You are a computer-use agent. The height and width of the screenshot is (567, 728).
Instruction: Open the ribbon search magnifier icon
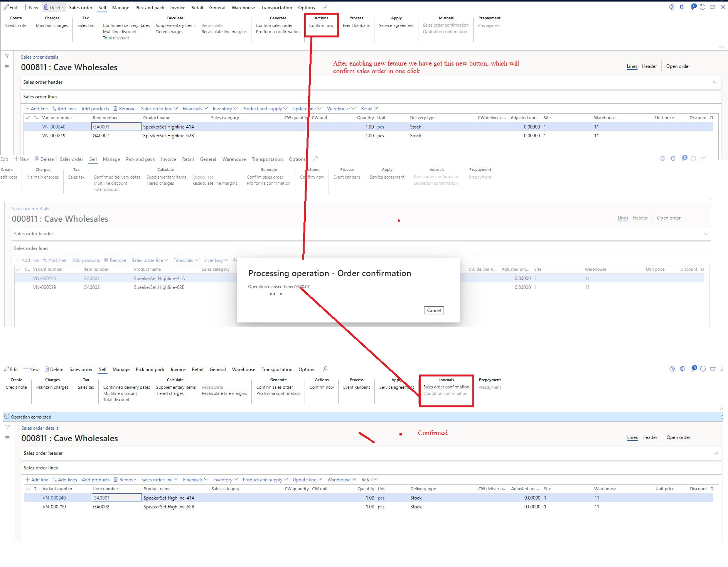(x=325, y=7)
